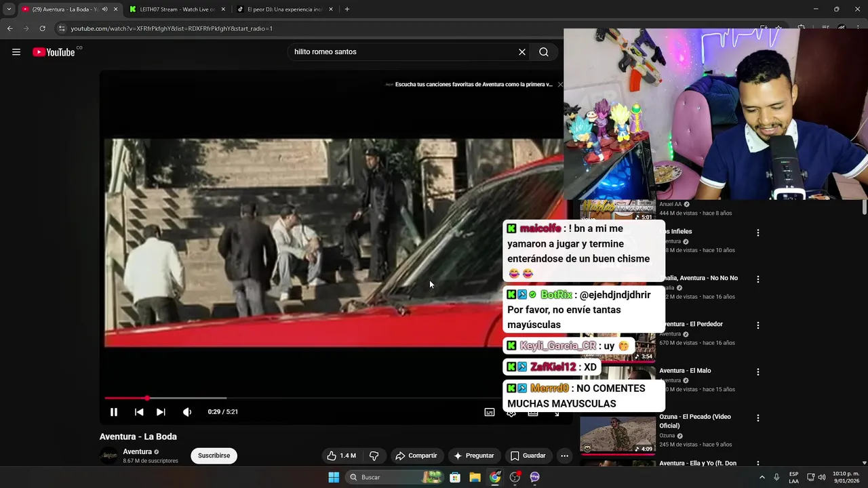This screenshot has height=488, width=868.
Task: Show hidden system tray icons chevron
Action: [762, 477]
